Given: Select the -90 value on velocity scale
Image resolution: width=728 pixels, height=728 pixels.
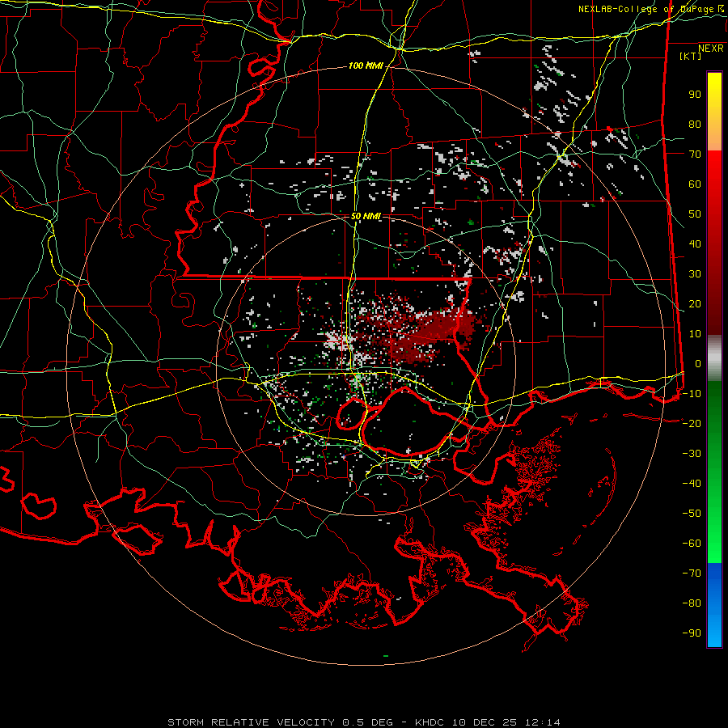Looking at the screenshot, I should click(692, 633).
